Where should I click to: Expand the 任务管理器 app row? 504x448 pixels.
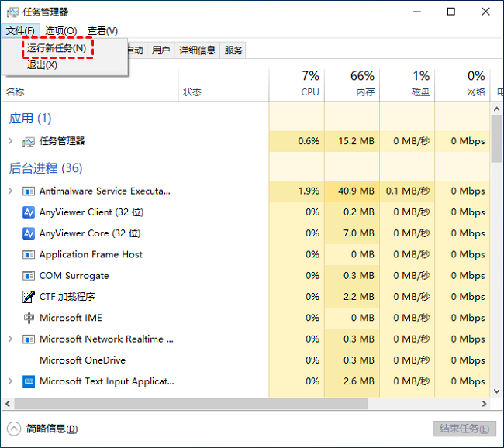pyautogui.click(x=10, y=141)
